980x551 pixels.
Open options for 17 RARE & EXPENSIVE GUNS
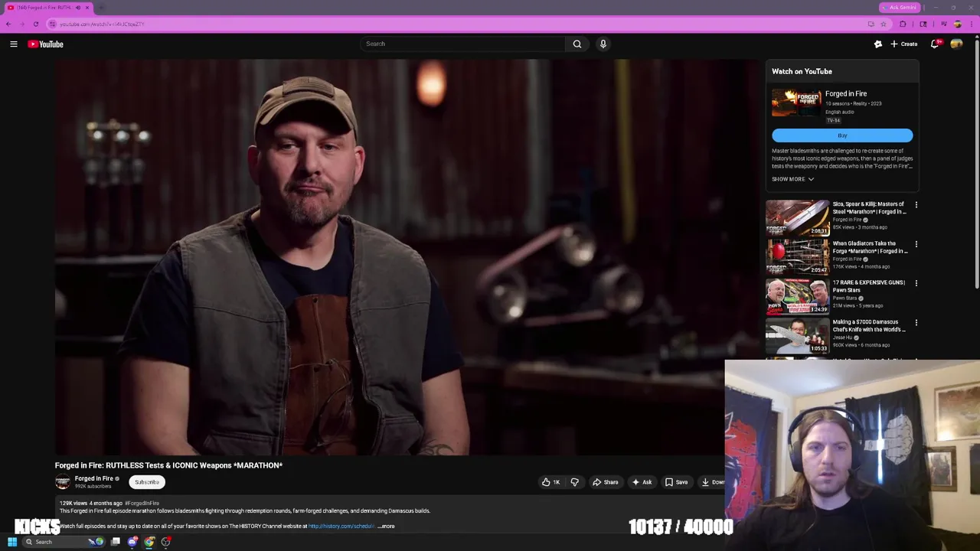(x=916, y=283)
